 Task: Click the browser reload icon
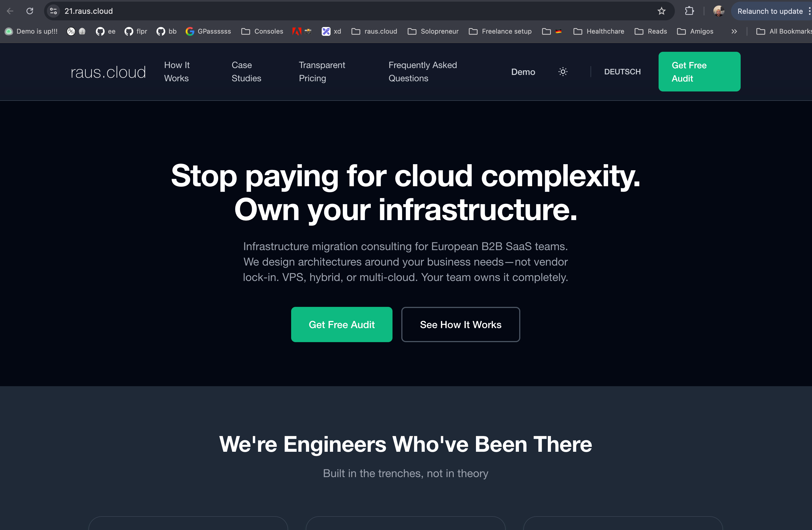tap(30, 11)
